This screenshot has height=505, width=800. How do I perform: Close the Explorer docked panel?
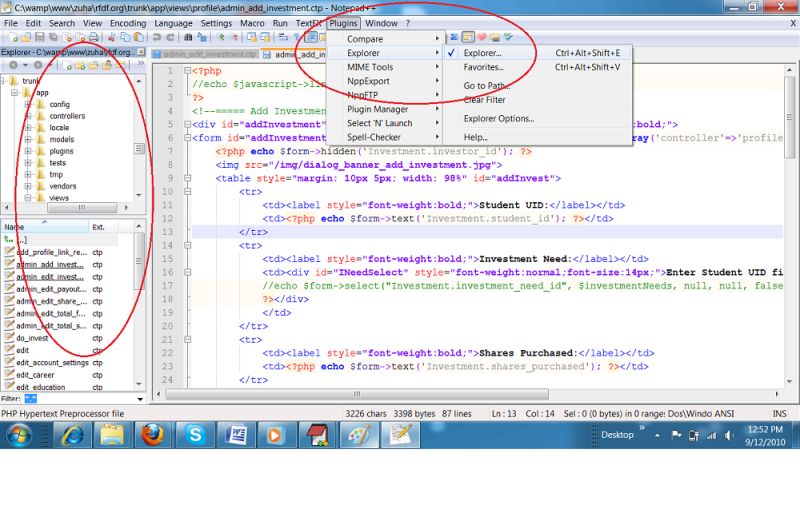(x=141, y=52)
